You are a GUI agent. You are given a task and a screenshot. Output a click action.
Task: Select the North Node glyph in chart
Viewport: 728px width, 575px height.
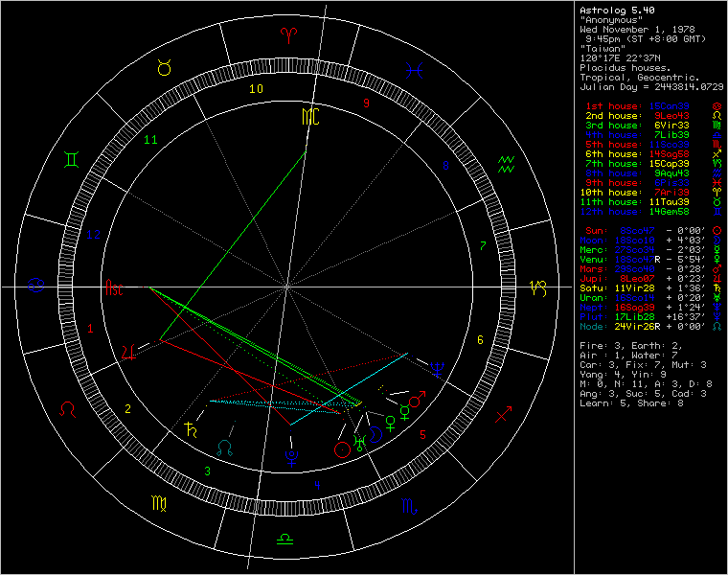point(225,448)
